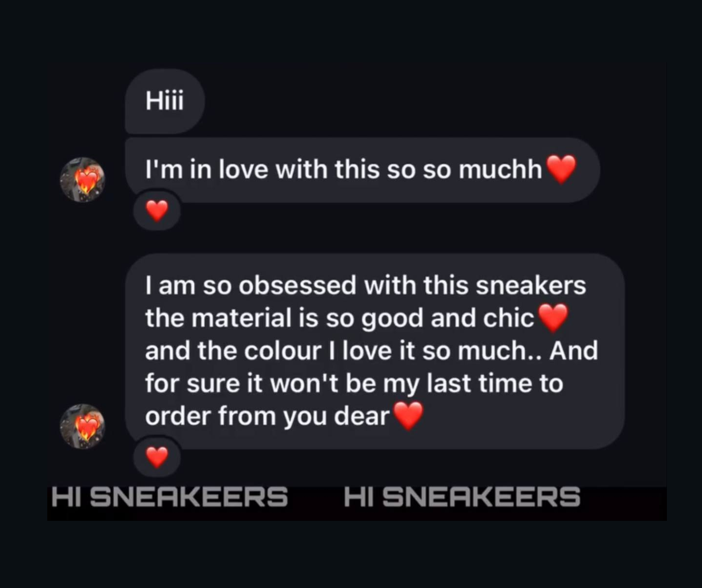Screen dimensions: 702x588
Task: Select the "I'm in love with this" bubble
Action: click(362, 170)
